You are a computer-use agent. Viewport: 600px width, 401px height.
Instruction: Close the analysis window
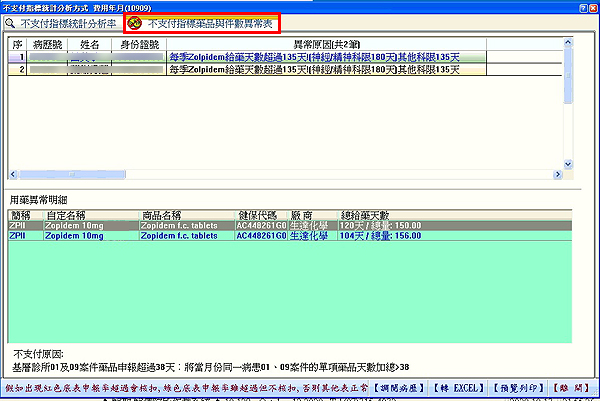point(592,6)
